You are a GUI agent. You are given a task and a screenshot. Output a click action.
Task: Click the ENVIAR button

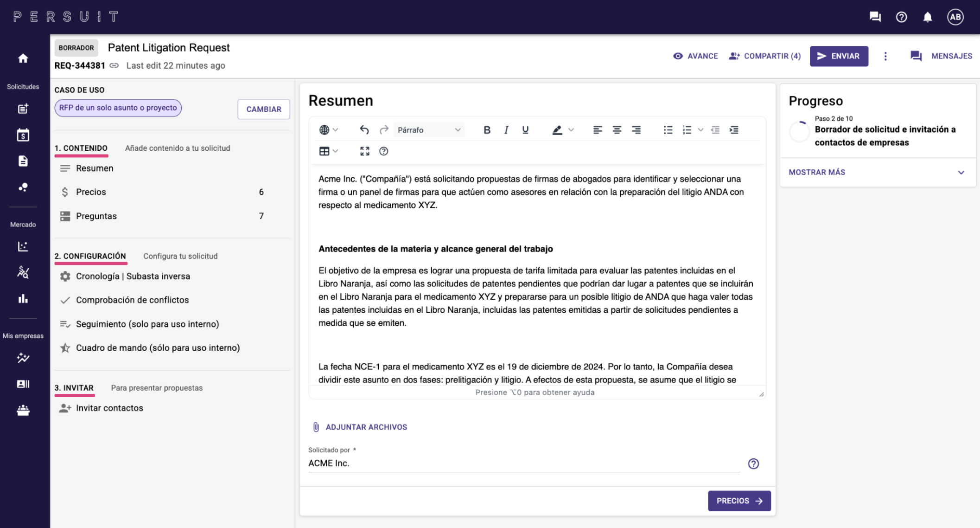tap(839, 56)
